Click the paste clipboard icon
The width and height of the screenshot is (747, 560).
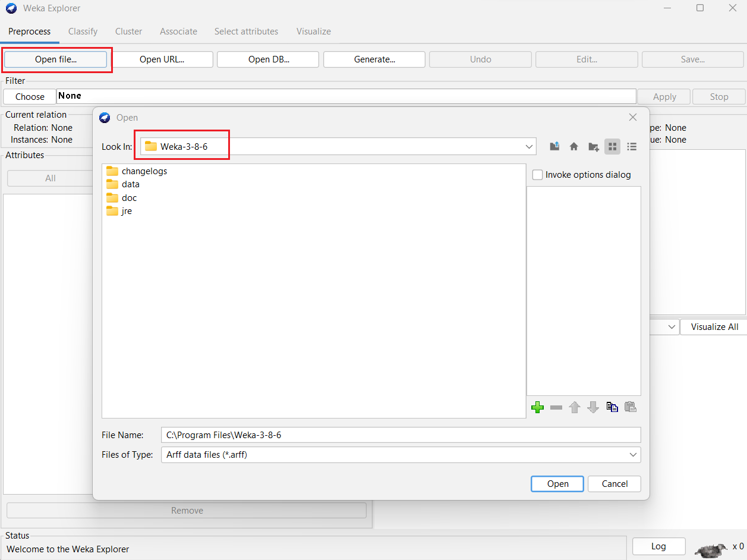[631, 407]
